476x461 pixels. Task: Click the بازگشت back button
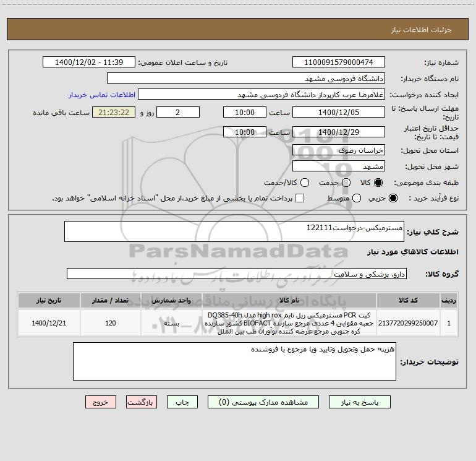pyautogui.click(x=142, y=402)
